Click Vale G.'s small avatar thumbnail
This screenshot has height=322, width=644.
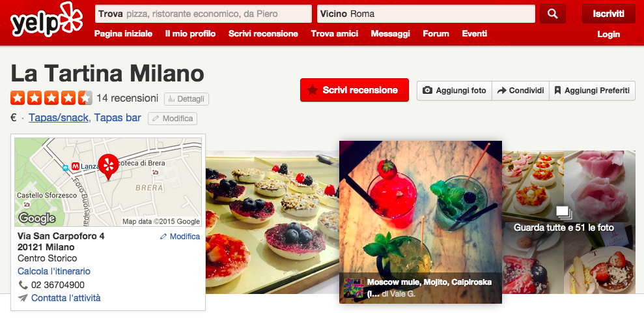pos(353,288)
